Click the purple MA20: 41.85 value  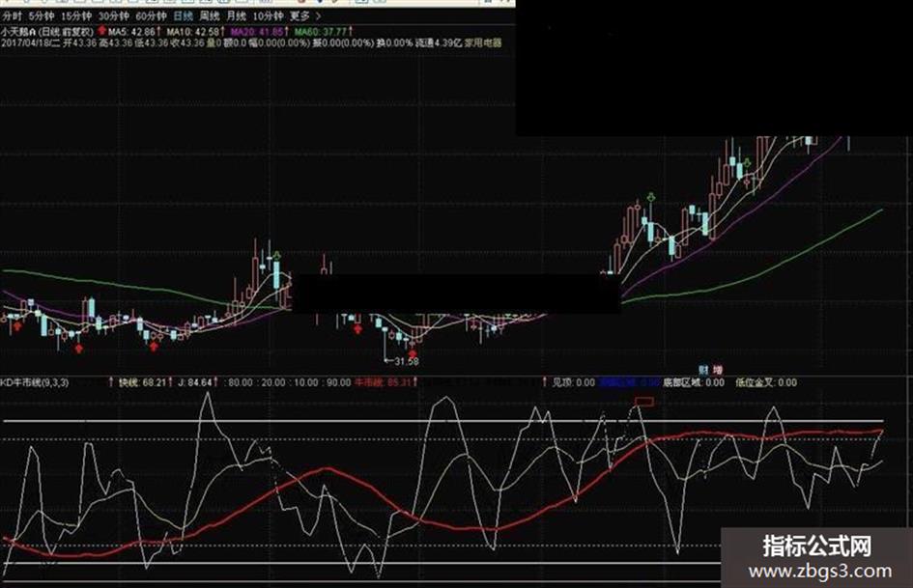(x=257, y=32)
